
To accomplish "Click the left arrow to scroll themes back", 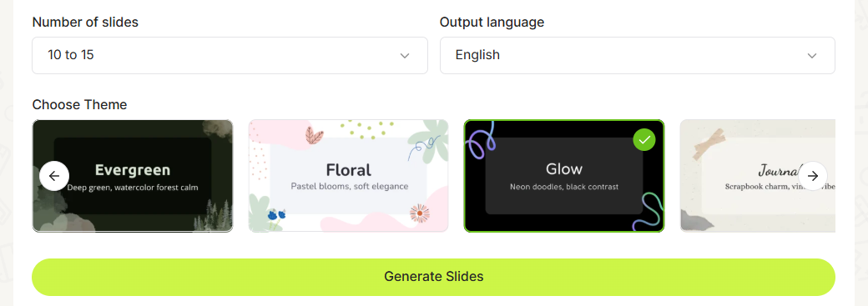I will click(54, 176).
